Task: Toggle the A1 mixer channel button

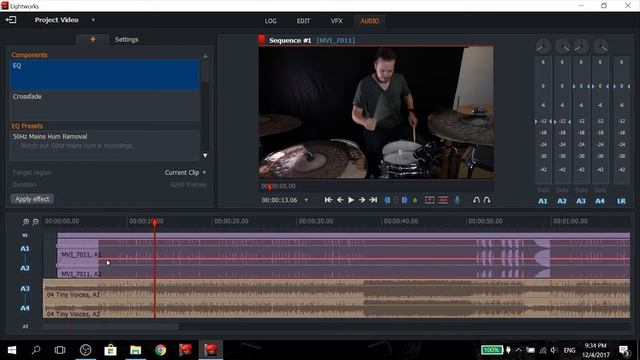Action: [x=542, y=201]
